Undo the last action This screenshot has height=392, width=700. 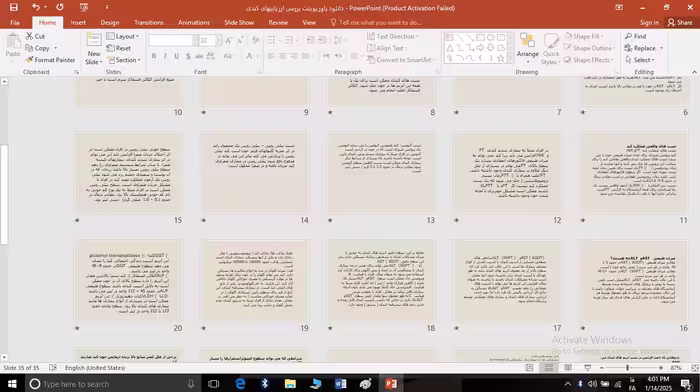click(36, 7)
